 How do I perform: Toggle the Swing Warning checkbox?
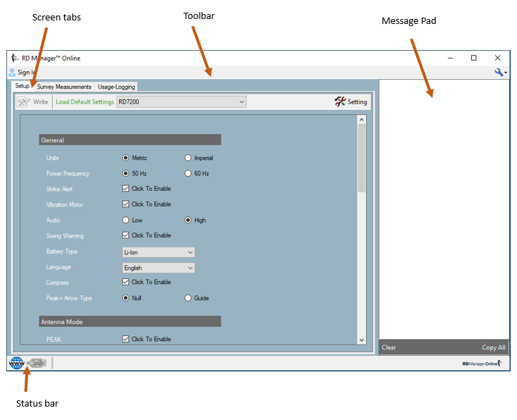[126, 235]
